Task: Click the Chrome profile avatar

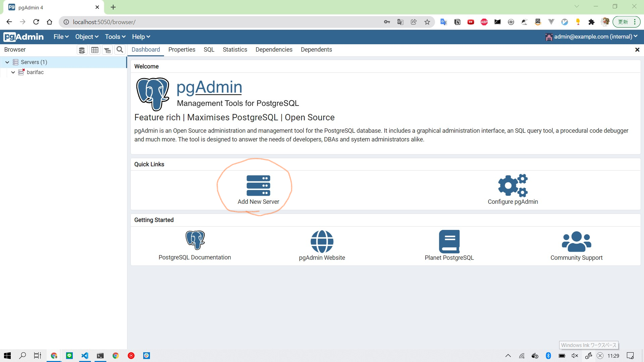Action: pos(605,22)
